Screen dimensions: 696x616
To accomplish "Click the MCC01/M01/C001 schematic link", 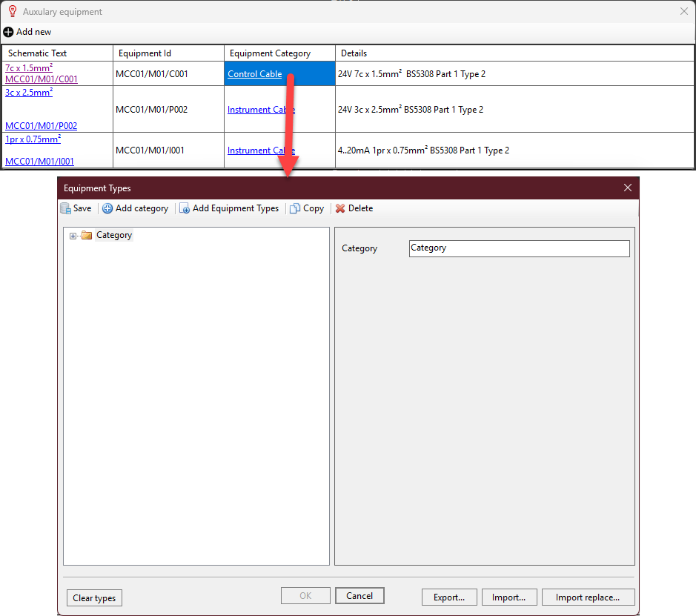I will point(42,79).
